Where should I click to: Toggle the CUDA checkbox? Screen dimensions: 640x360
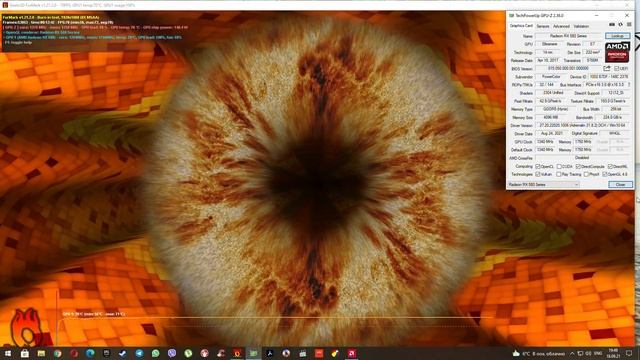[559, 167]
